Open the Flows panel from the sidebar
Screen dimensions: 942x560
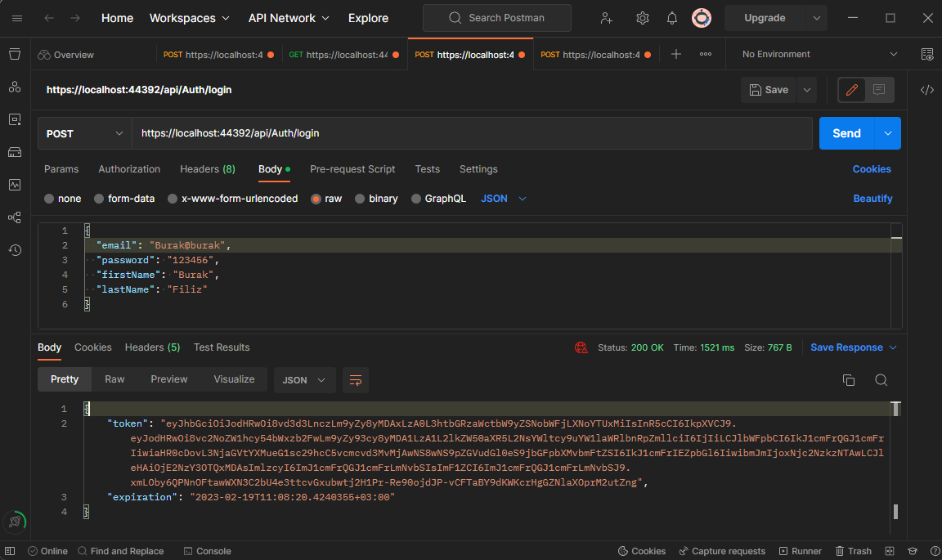14,217
